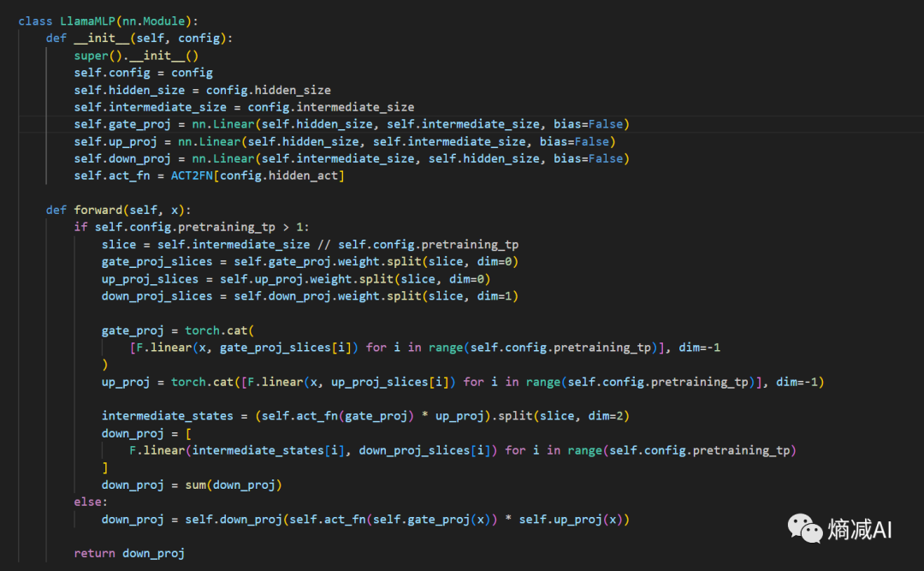Click the 'self.act_fn = ACT2FN[config.hidden_act]' line
The height and width of the screenshot is (571, 924).
tap(210, 175)
